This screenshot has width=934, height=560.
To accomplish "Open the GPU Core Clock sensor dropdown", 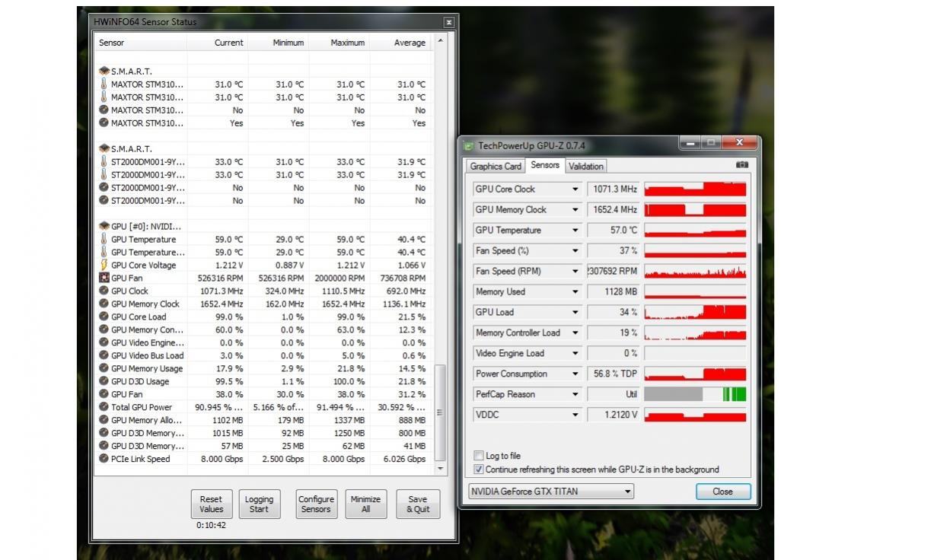I will (575, 189).
